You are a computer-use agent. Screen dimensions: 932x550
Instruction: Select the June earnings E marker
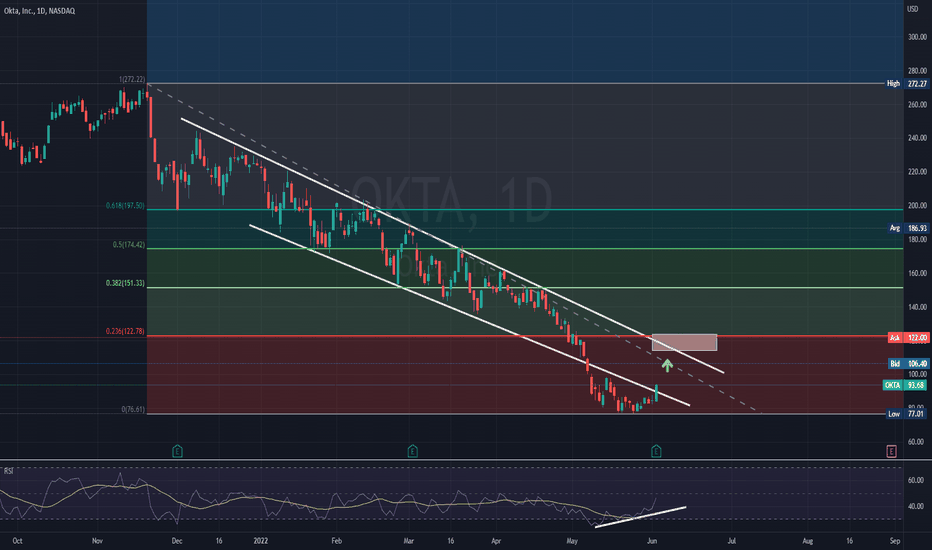pyautogui.click(x=656, y=451)
